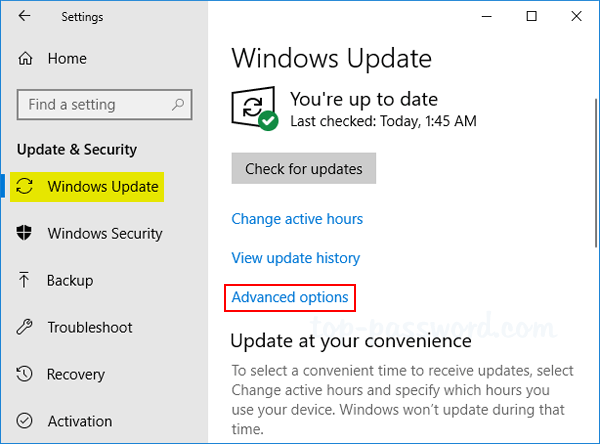The width and height of the screenshot is (600, 444).
Task: Click the Backup arrow icon
Action: pyautogui.click(x=26, y=281)
